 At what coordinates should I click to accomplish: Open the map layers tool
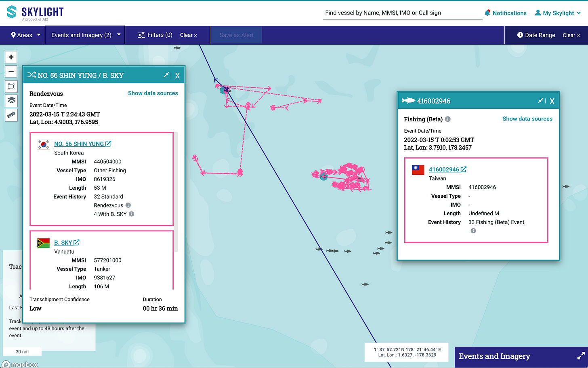tap(11, 100)
